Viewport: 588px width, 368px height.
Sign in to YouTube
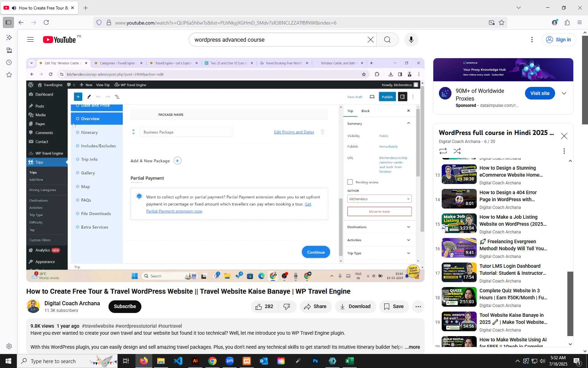click(559, 40)
